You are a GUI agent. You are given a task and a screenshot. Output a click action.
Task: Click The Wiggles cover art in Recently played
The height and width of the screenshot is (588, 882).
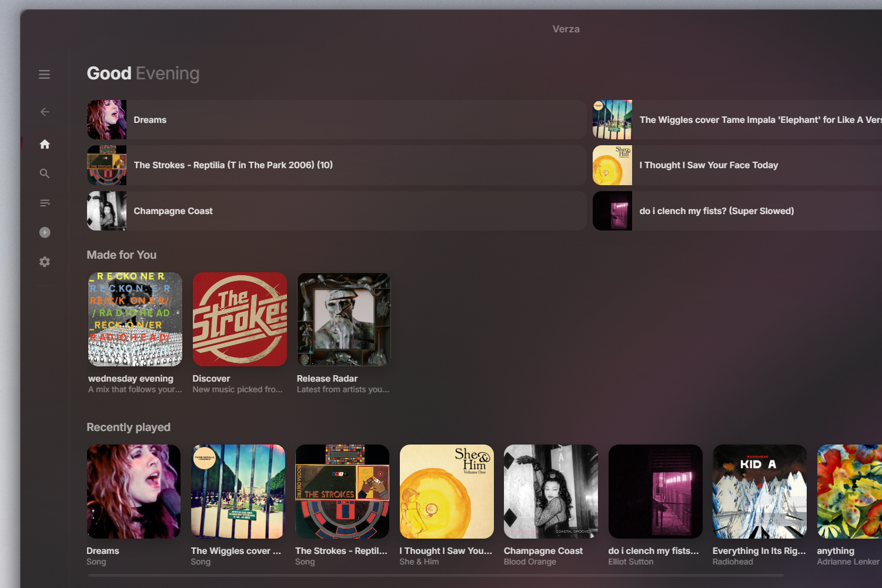pyautogui.click(x=238, y=492)
